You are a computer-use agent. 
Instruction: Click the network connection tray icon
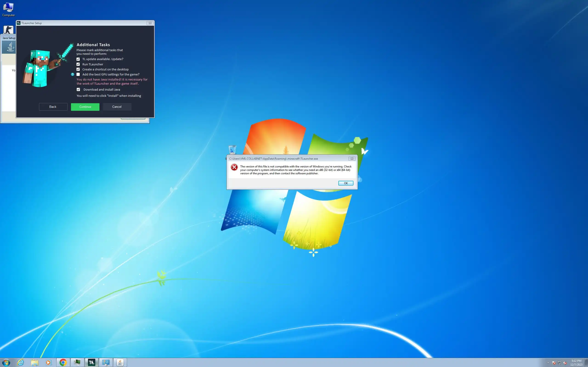(x=559, y=363)
